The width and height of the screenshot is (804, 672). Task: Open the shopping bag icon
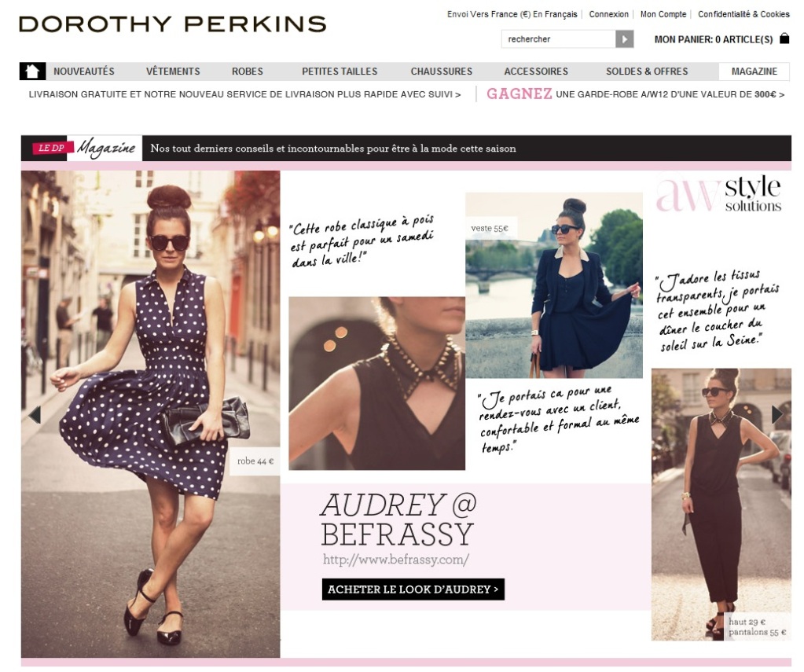point(784,39)
